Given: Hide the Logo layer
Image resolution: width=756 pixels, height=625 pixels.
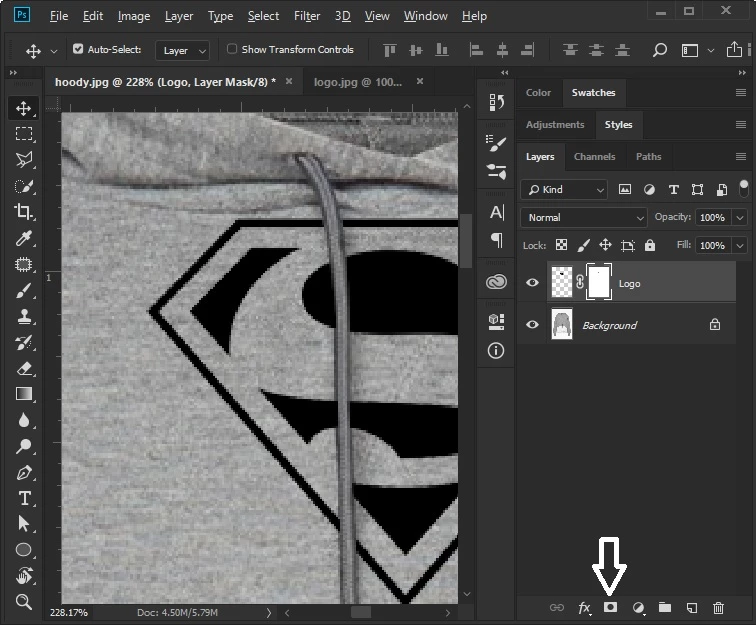Looking at the screenshot, I should coord(532,282).
